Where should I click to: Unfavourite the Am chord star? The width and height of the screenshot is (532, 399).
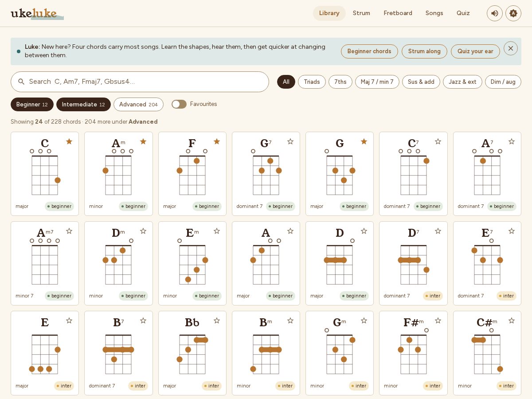[x=143, y=141]
